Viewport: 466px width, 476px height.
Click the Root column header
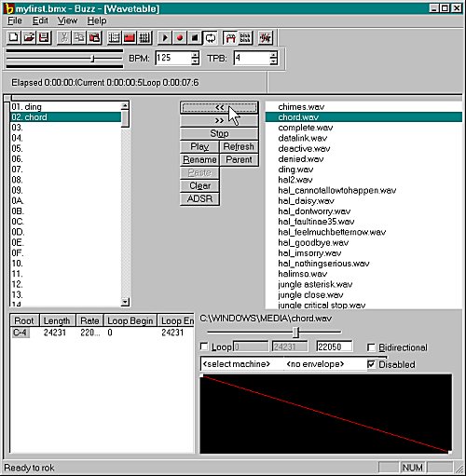(24, 320)
